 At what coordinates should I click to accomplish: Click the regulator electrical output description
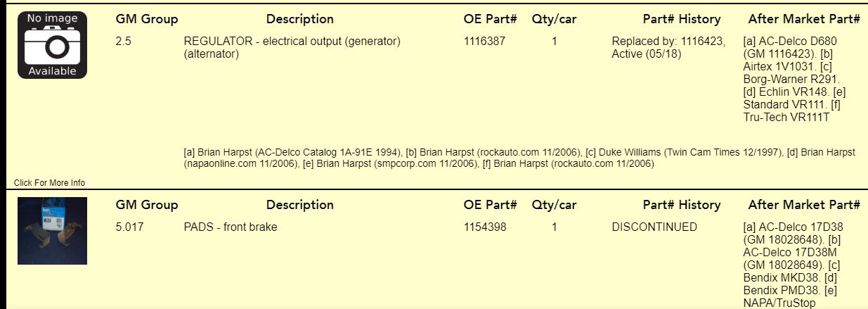click(292, 47)
